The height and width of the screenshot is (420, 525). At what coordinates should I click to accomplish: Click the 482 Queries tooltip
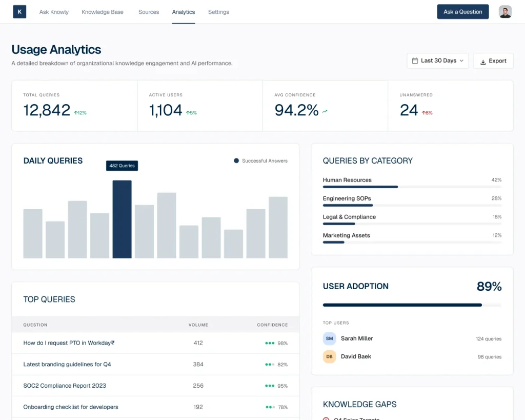point(122,166)
